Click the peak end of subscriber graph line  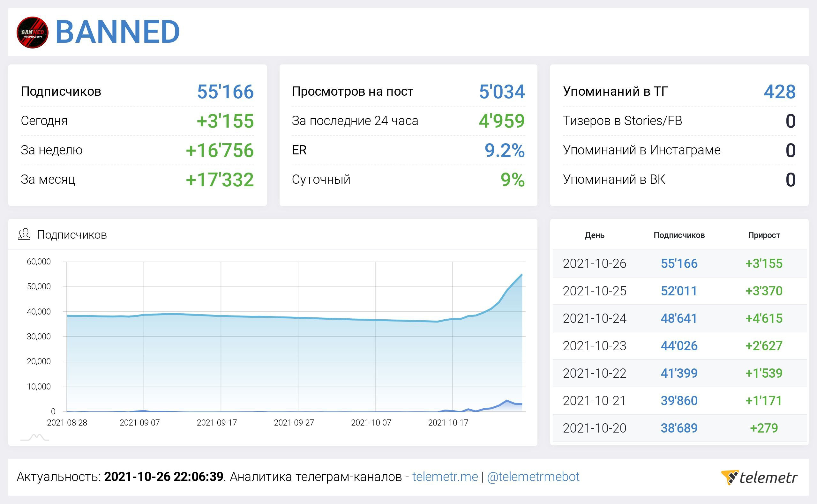(x=521, y=275)
